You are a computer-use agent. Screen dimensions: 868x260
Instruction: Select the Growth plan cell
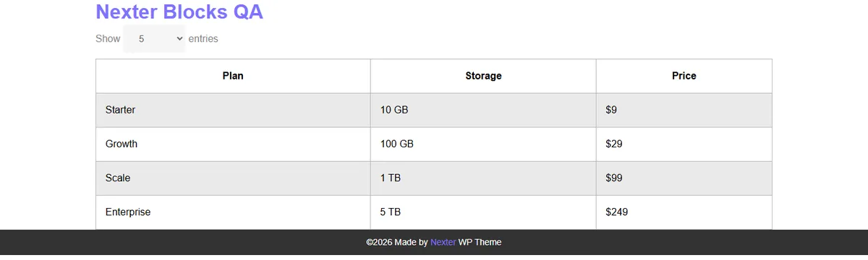(x=233, y=144)
